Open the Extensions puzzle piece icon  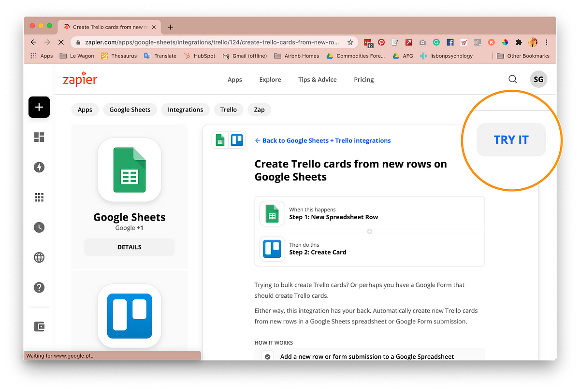pos(519,42)
